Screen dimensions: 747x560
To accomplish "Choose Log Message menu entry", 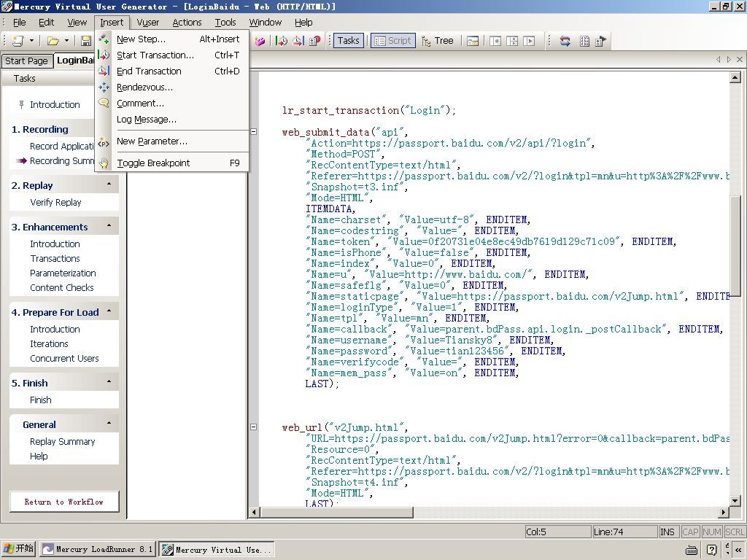I will pyautogui.click(x=172, y=120).
